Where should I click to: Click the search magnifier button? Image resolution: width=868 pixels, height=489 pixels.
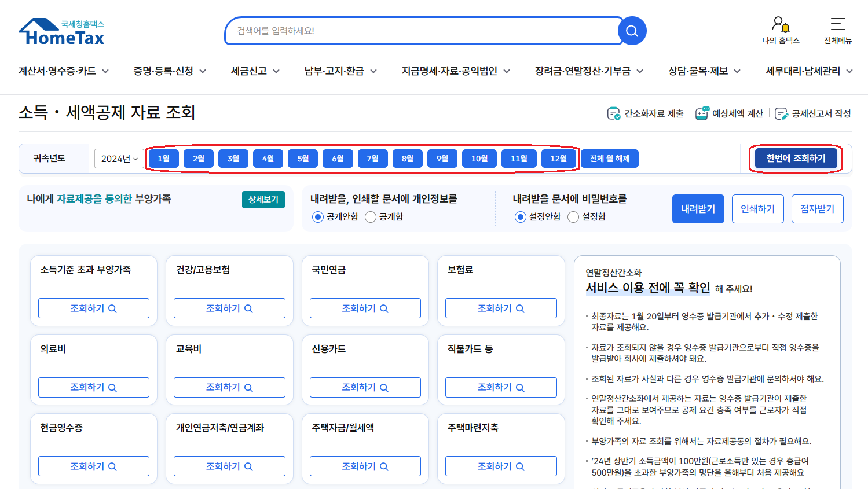click(632, 31)
